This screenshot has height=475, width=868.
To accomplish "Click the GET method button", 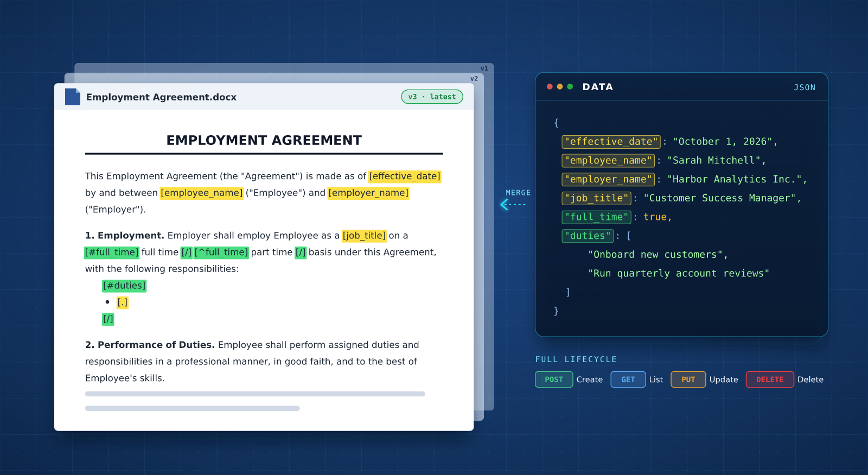I will pos(628,379).
